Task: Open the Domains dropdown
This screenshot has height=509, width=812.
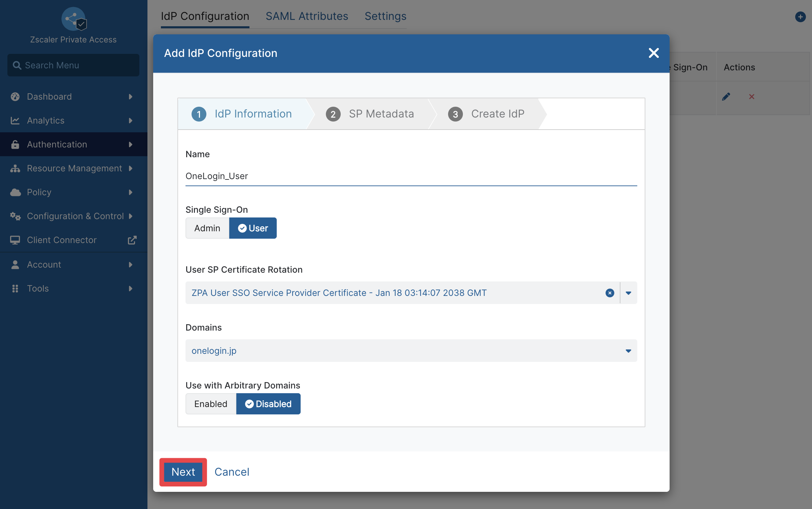Action: [411, 351]
